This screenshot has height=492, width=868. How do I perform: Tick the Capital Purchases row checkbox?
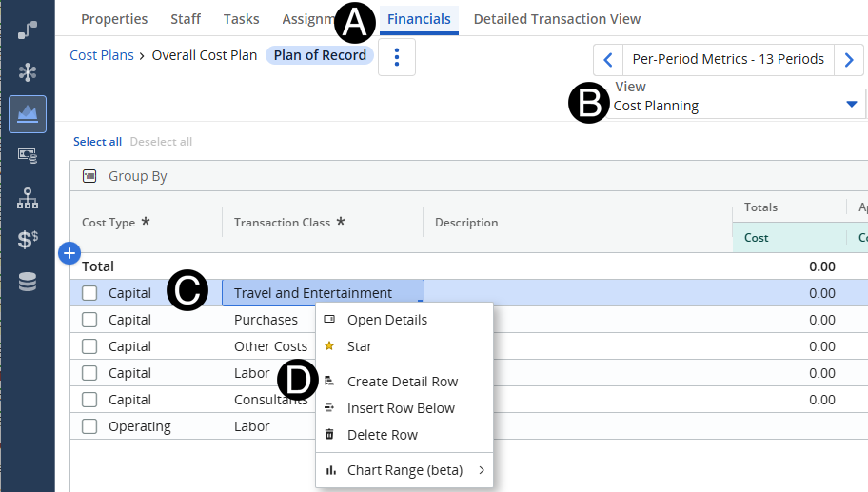coord(89,320)
